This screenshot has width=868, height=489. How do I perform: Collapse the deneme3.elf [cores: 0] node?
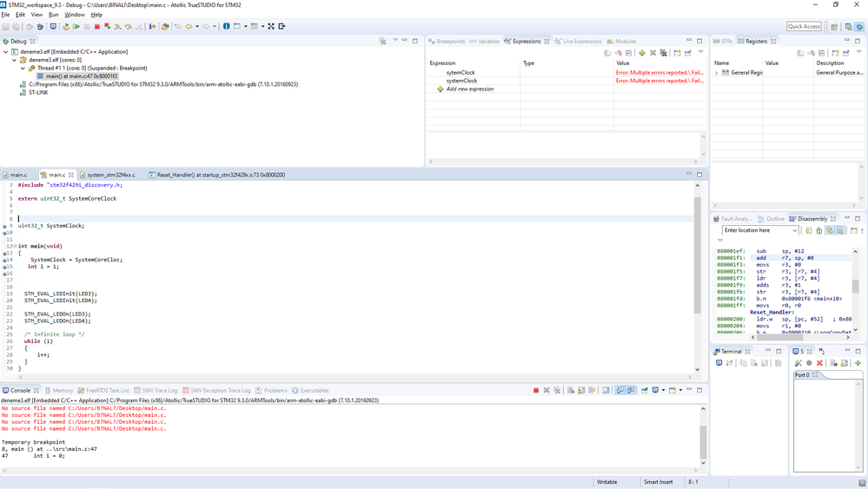pos(15,60)
